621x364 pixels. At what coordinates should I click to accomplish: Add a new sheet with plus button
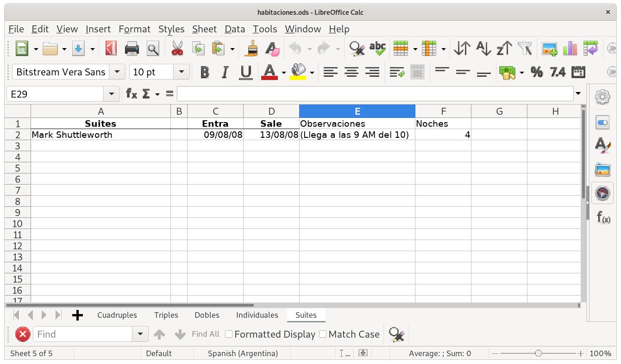click(x=78, y=315)
